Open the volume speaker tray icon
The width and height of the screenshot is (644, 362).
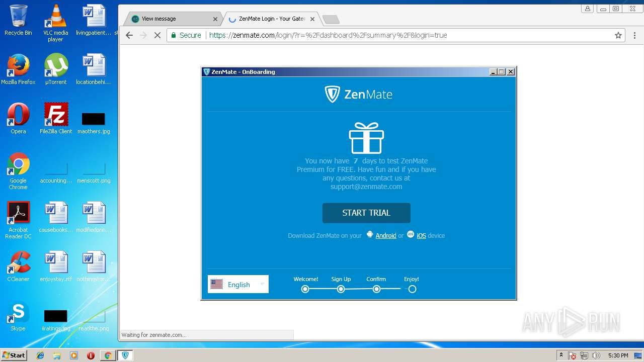point(596,355)
